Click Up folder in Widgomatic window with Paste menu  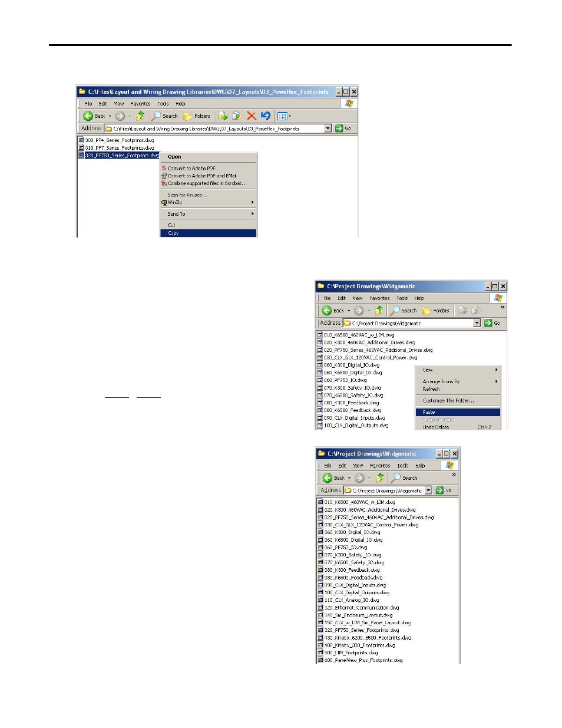click(x=379, y=311)
